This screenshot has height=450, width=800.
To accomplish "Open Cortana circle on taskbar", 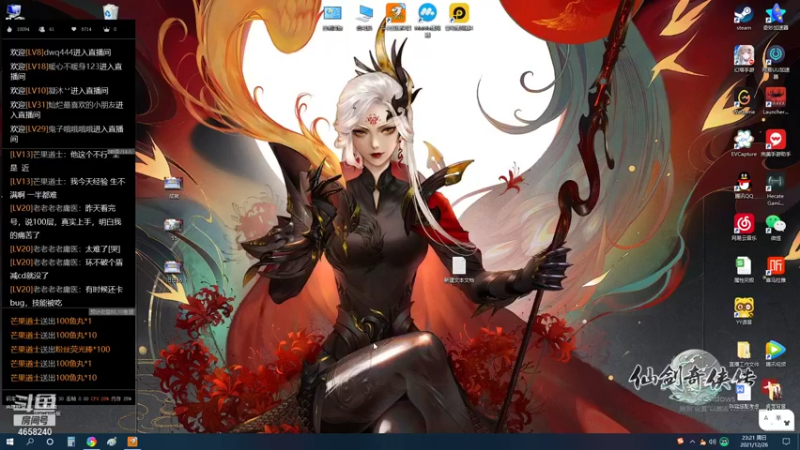I will (49, 442).
